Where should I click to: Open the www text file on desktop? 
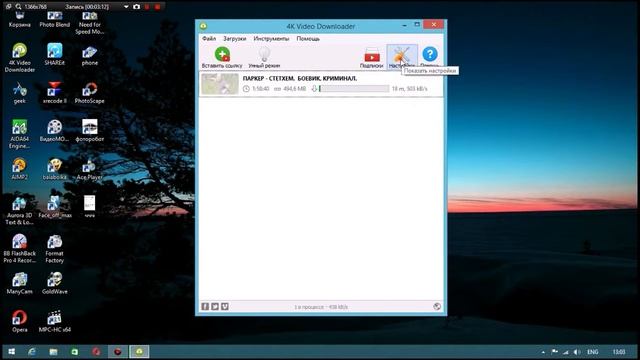click(89, 207)
